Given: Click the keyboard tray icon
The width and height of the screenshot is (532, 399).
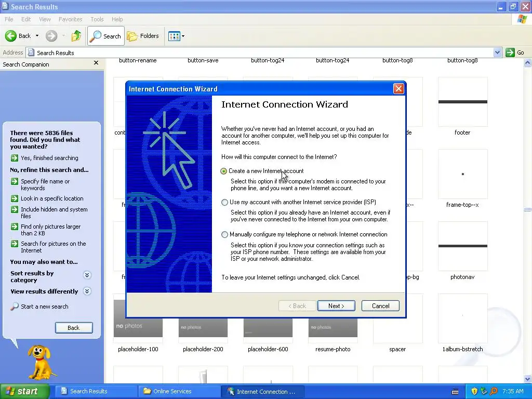Looking at the screenshot, I should pos(455,392).
